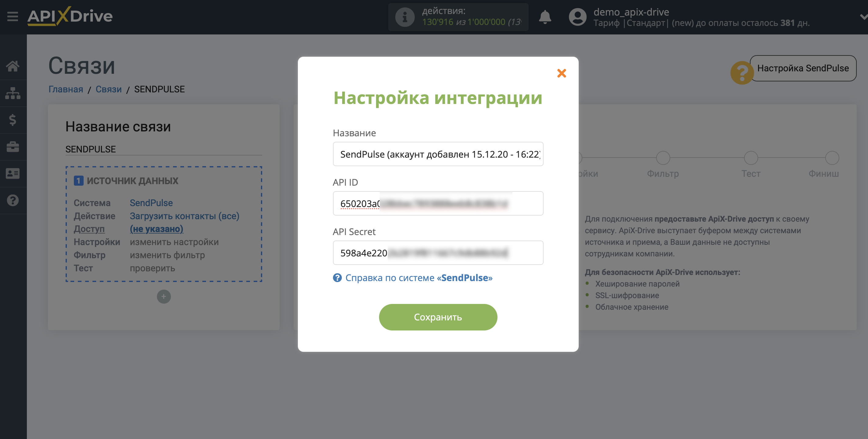Click the number 1 source badge
This screenshot has height=439, width=868.
coord(78,181)
